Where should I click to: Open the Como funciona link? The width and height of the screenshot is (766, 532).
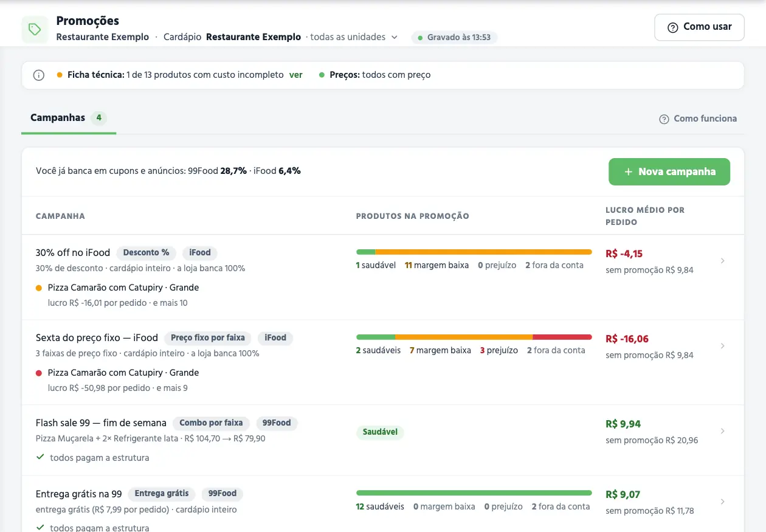point(698,119)
